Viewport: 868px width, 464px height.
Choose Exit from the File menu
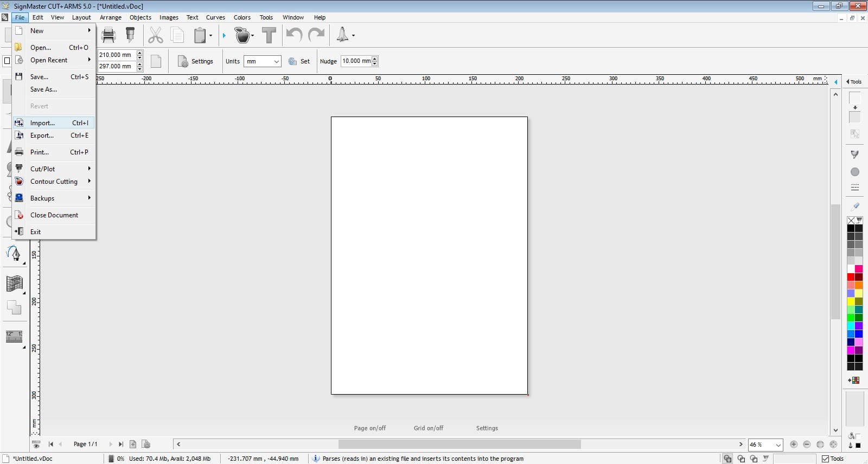click(x=54, y=232)
